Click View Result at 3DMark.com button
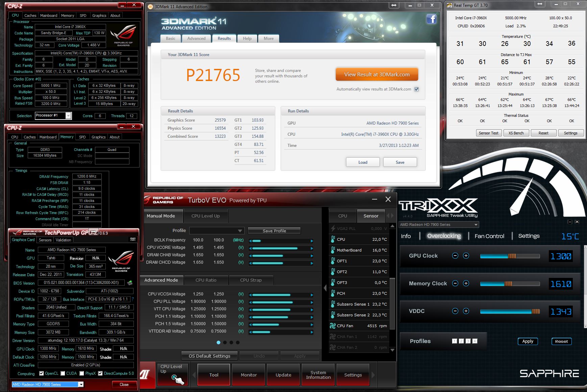The image size is (587, 392). [377, 74]
